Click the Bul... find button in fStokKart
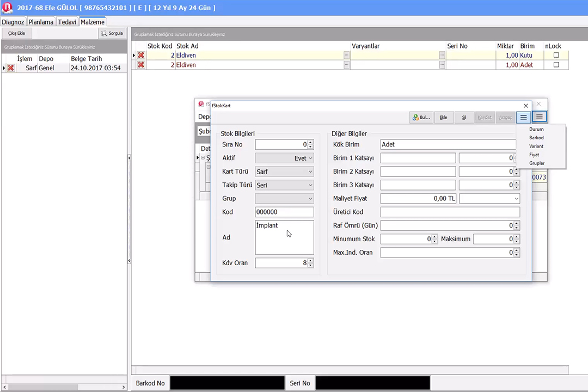The height and width of the screenshot is (392, 588). [x=421, y=118]
